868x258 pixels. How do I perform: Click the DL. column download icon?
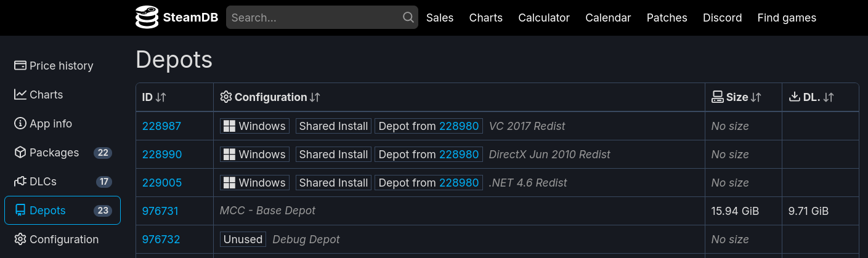tap(795, 97)
